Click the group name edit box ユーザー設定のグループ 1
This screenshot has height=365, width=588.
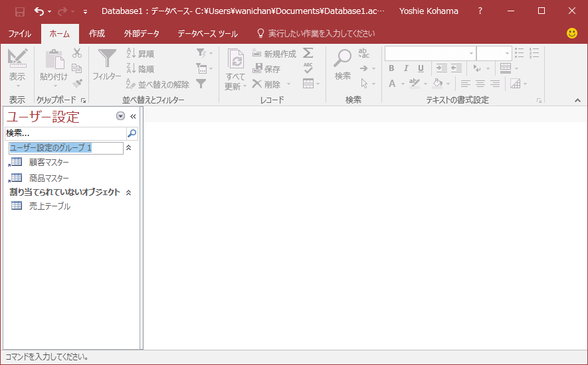point(66,148)
